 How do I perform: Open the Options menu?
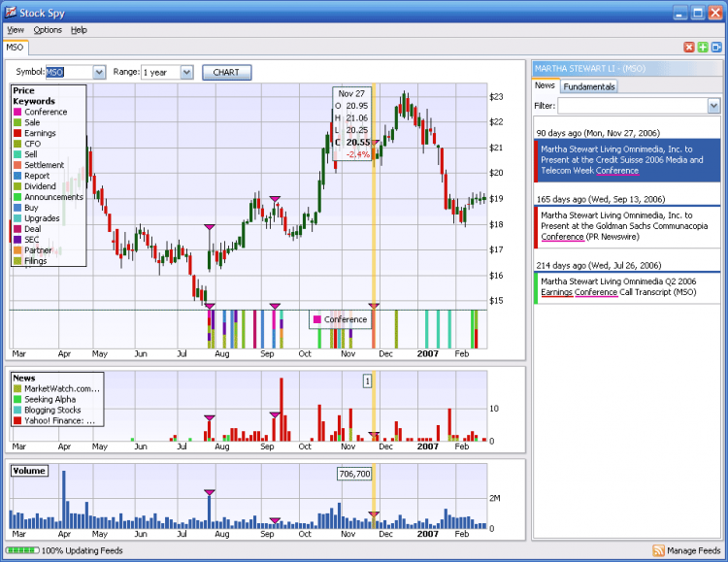click(x=48, y=30)
